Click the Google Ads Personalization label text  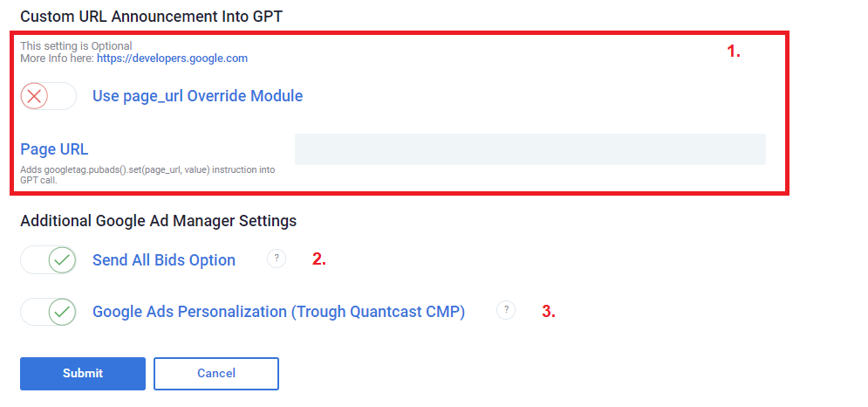pos(278,312)
